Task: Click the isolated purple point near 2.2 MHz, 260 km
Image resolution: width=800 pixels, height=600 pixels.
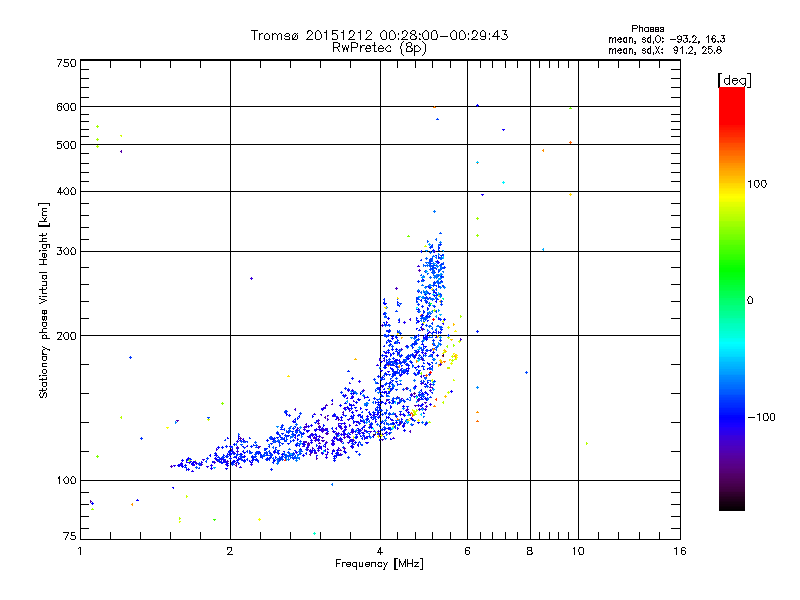Action: click(251, 279)
